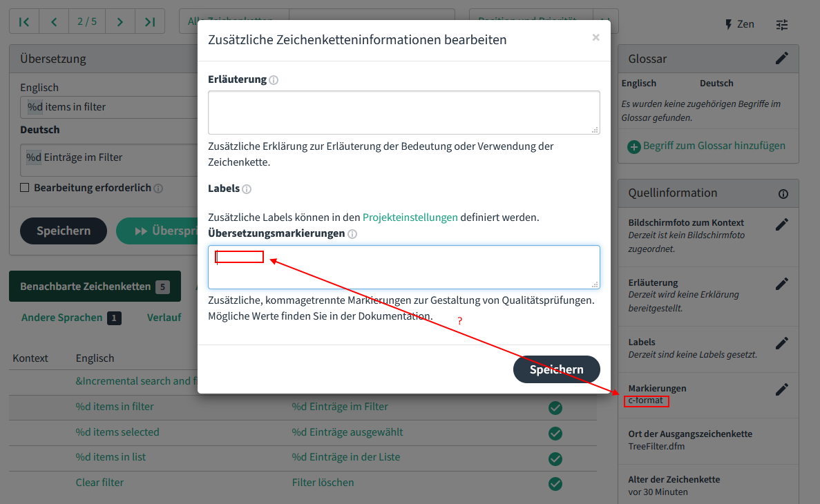820x504 pixels.
Task: Show Übersetzungsmarkierungen help info icon
Action: (352, 233)
